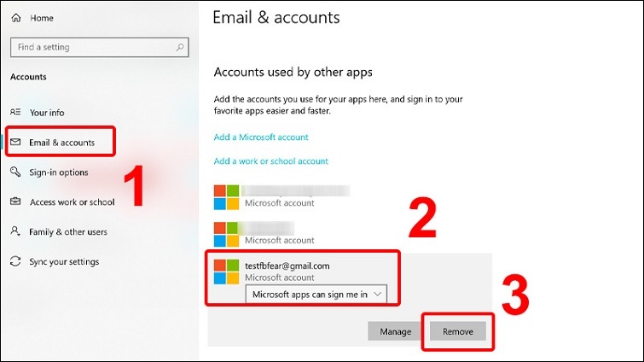Click the Your info person-card icon
Image resolution: width=644 pixels, height=362 pixels.
click(15, 112)
